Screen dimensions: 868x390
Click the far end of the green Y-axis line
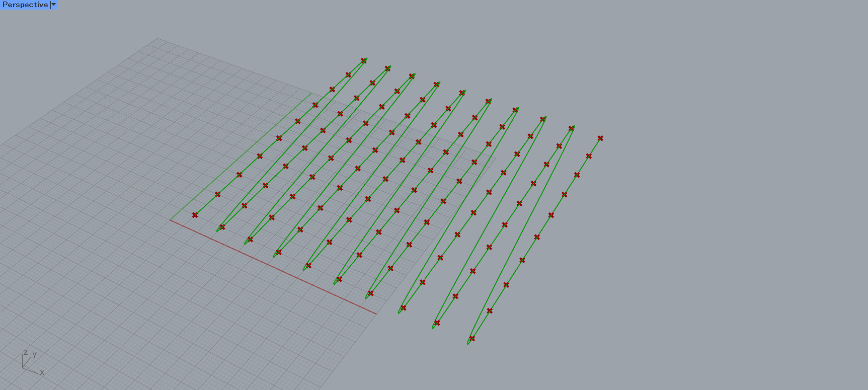point(311,93)
